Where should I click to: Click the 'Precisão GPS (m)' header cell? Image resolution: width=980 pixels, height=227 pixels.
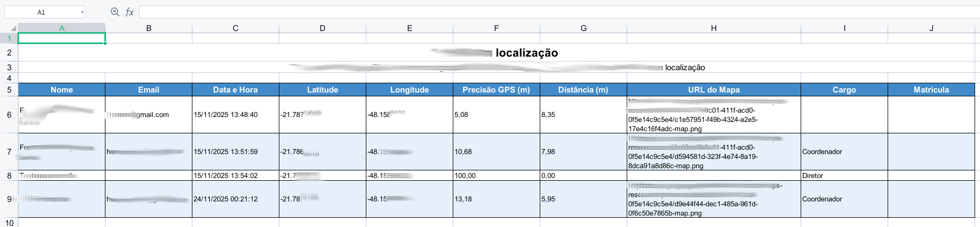pos(496,89)
